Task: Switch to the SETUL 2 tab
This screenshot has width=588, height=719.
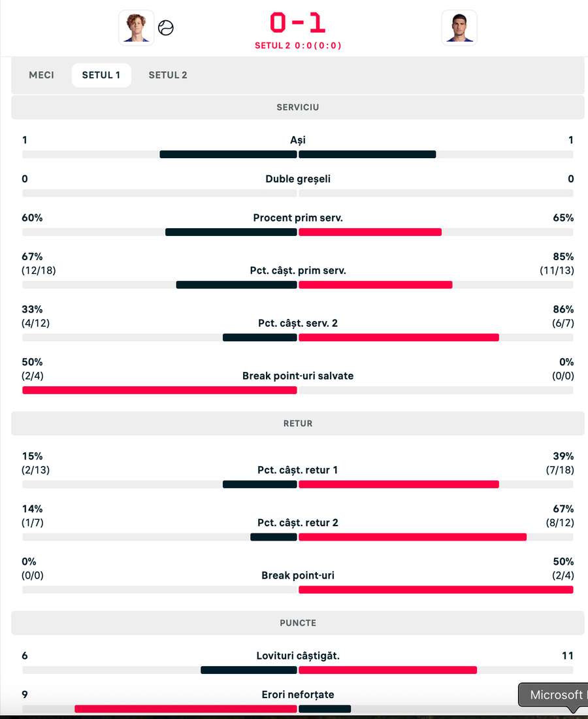Action: point(167,75)
